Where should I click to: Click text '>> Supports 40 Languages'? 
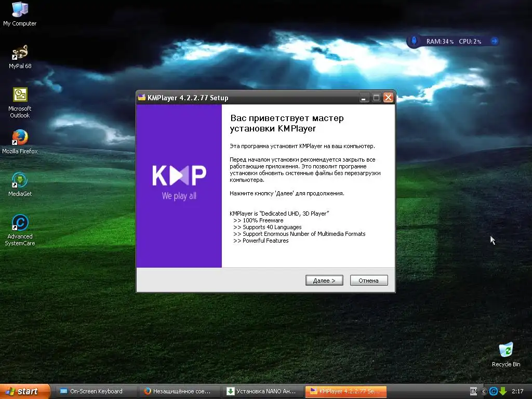coord(268,227)
